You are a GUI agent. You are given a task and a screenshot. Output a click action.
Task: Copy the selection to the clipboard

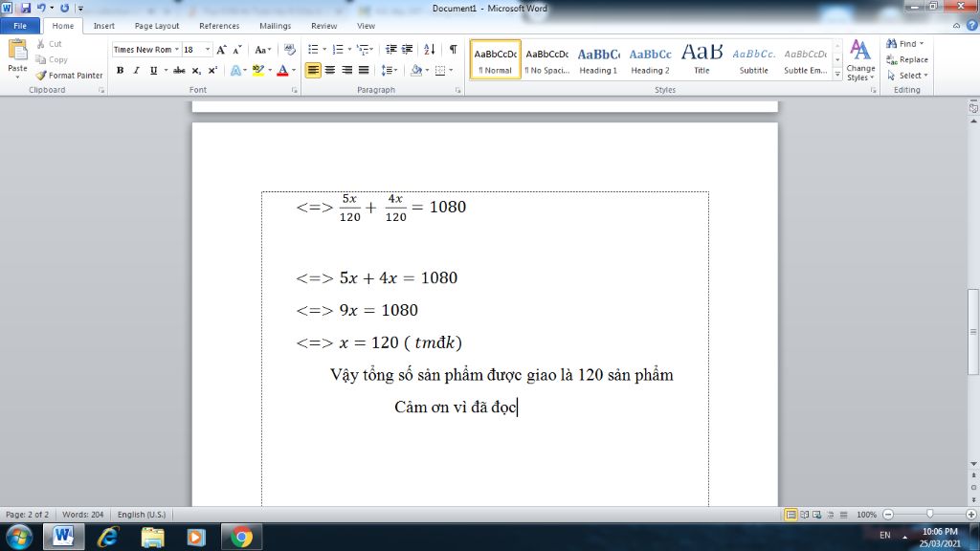click(52, 59)
